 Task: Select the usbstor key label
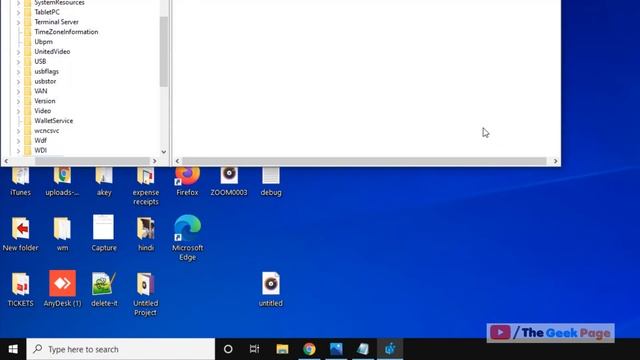pyautogui.click(x=45, y=81)
